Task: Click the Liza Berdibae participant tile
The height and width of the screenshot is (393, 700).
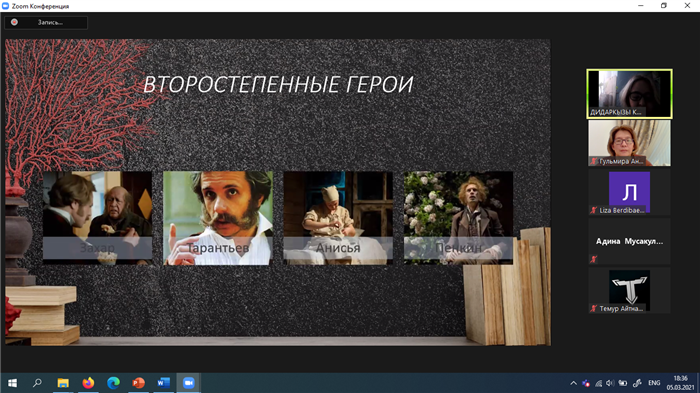Action: [x=629, y=192]
